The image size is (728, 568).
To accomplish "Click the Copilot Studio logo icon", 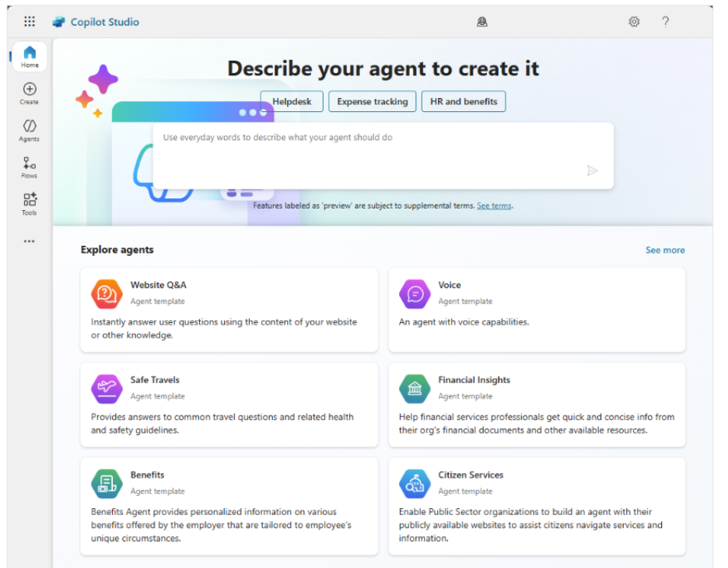I will [58, 22].
